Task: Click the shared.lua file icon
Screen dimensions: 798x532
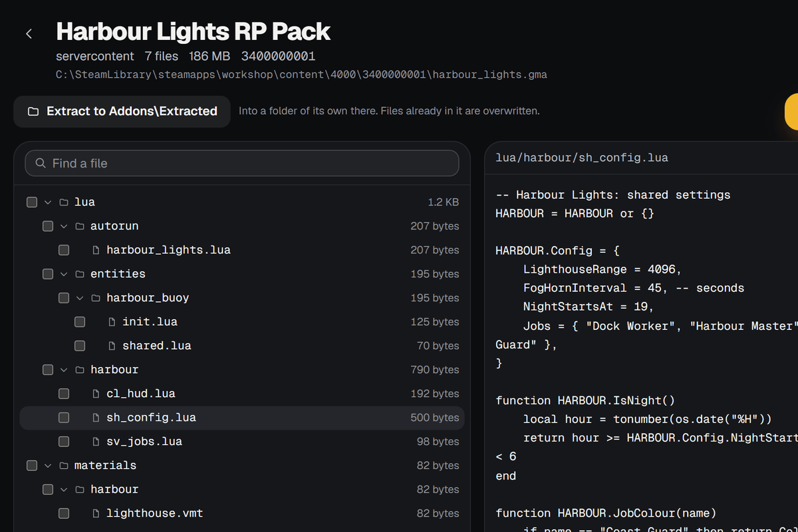Action: [112, 346]
